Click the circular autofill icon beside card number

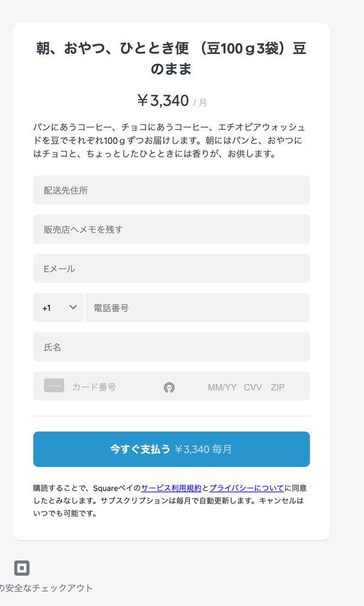click(x=169, y=387)
